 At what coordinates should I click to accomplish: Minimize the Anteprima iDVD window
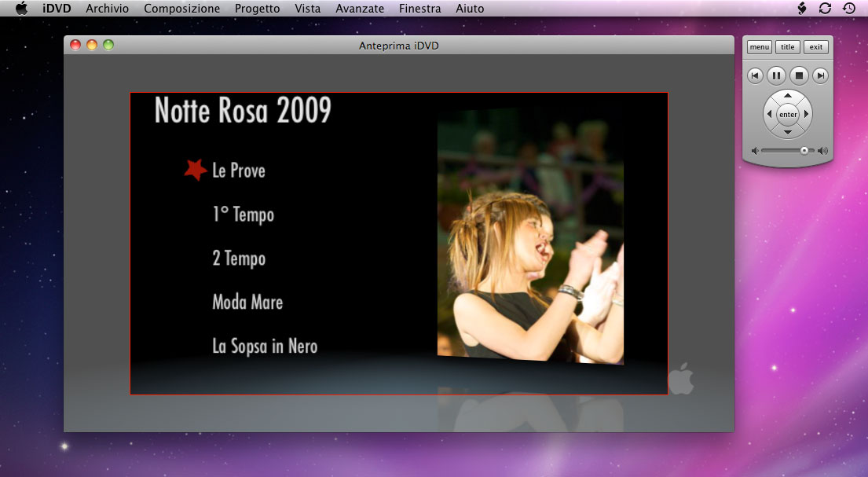tap(92, 45)
